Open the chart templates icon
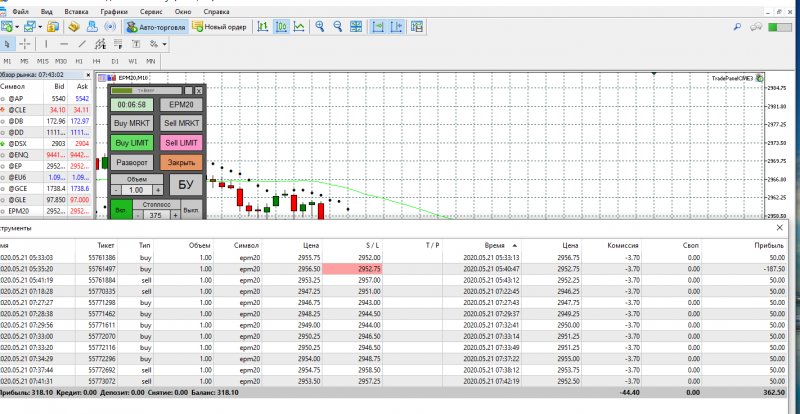This screenshot has height=414, width=800. [x=417, y=27]
